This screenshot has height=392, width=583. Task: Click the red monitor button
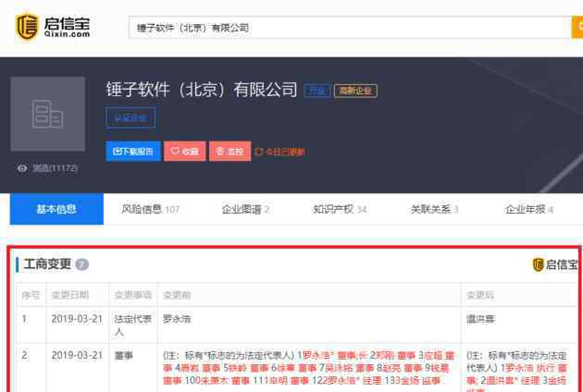(x=230, y=152)
